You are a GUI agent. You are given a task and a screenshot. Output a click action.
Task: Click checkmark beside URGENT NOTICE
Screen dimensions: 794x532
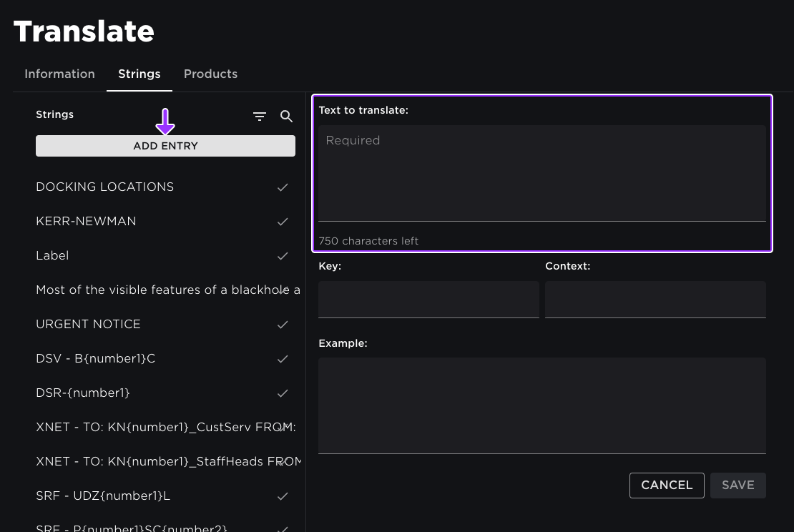(283, 325)
